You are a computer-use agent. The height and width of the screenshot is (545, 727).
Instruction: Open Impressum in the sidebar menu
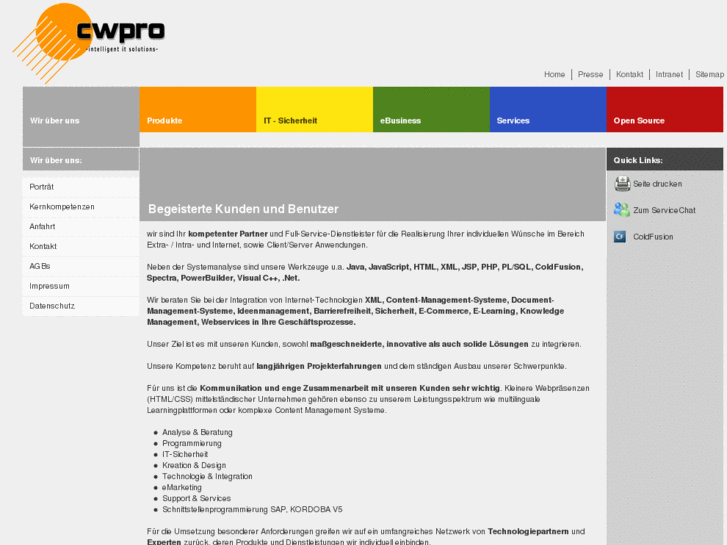pyautogui.click(x=81, y=287)
